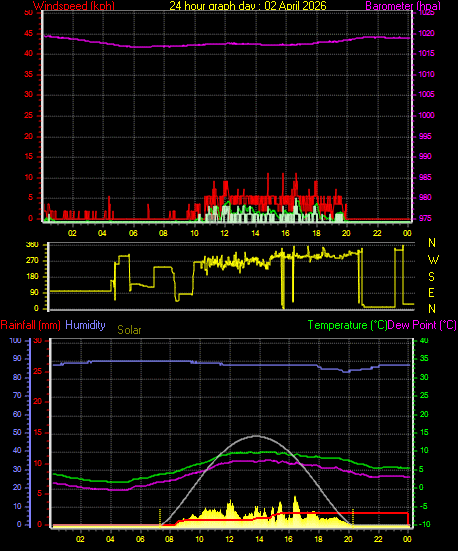Screen dimensions: 458x551
Task: Click the 90 value on the wind direction axis
Action: point(34,293)
